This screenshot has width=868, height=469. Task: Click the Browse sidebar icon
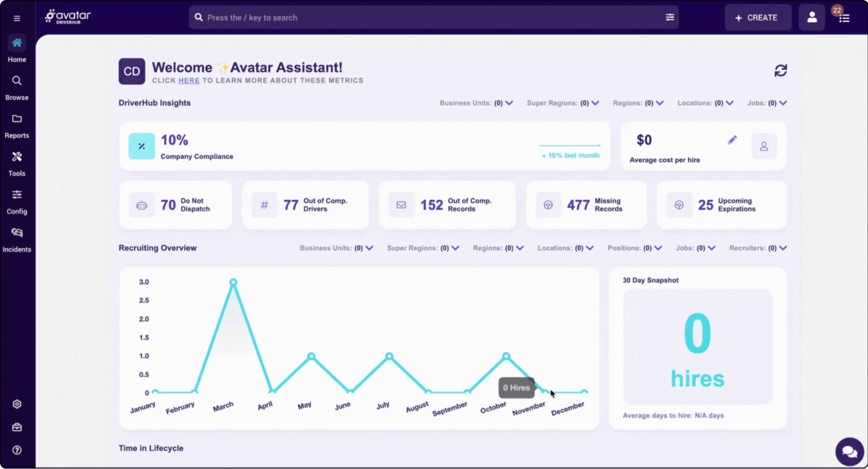[17, 86]
